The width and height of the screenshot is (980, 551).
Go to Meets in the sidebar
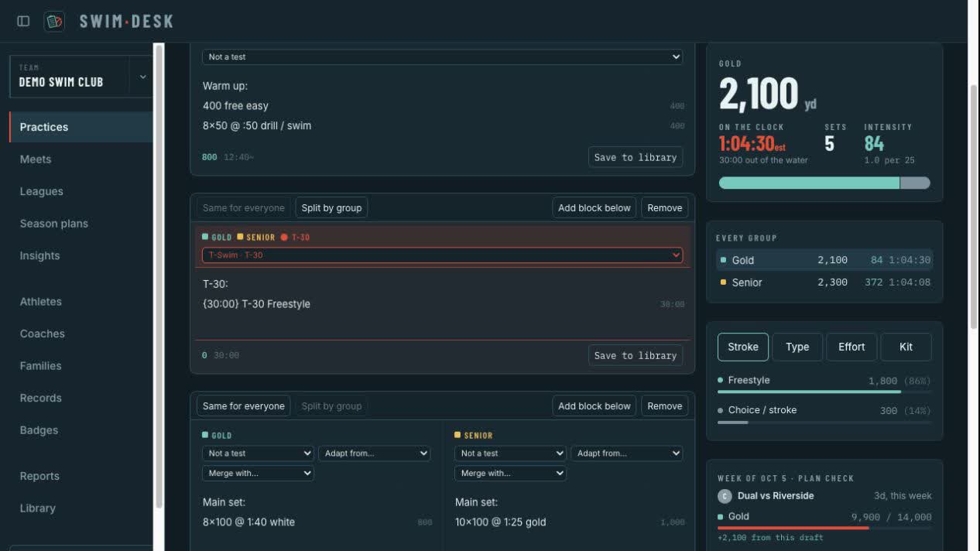[x=81, y=159]
